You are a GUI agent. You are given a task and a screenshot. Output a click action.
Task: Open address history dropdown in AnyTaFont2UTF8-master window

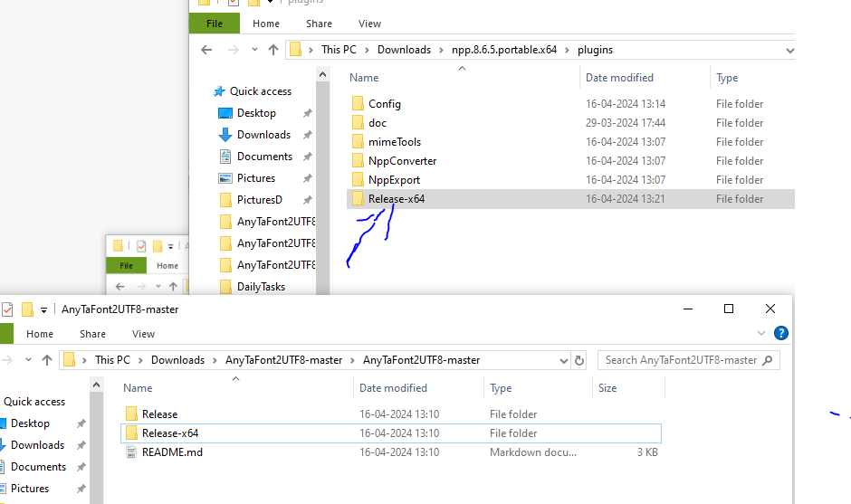coord(561,360)
